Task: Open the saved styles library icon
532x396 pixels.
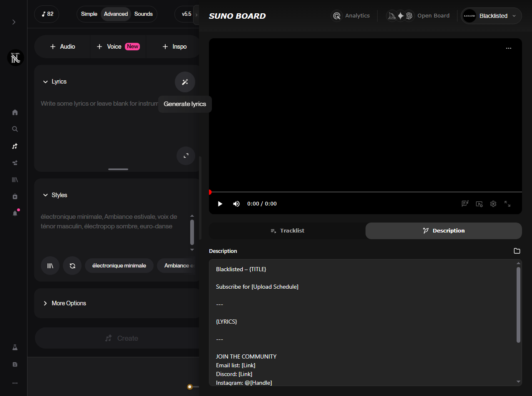Action: tap(50, 265)
